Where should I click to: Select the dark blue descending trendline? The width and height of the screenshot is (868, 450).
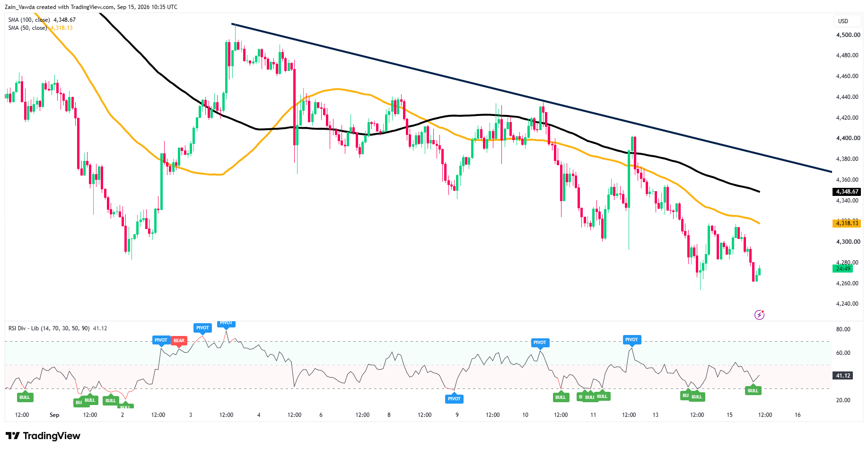[531, 97]
